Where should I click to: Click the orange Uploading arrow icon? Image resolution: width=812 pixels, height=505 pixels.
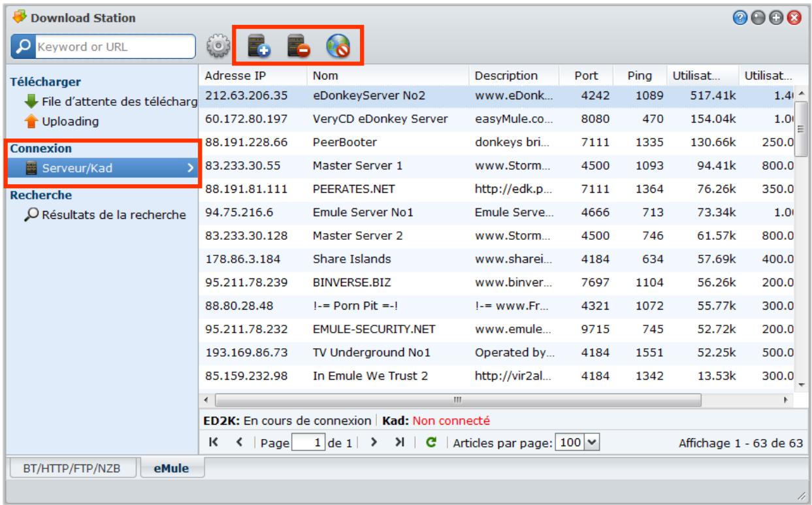(x=33, y=122)
